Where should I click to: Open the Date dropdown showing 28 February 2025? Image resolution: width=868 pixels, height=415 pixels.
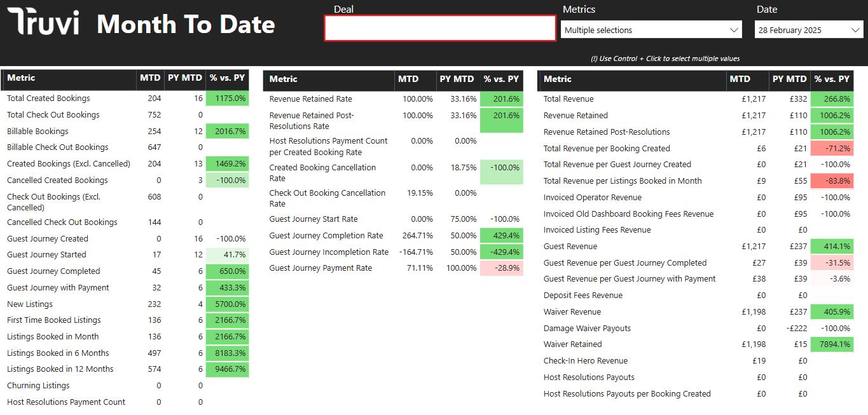(x=801, y=30)
